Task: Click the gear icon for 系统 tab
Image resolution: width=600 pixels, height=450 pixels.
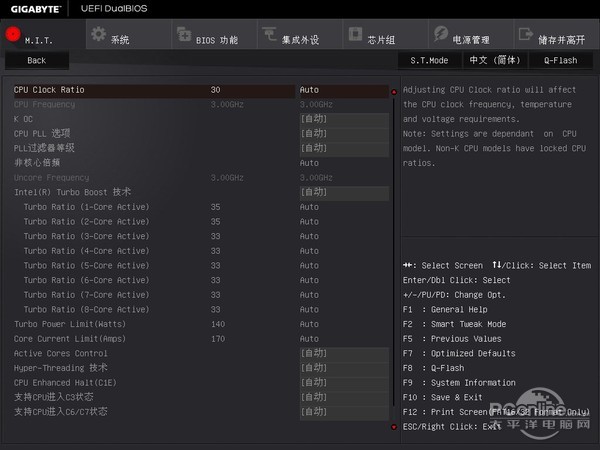Action: pos(99,34)
